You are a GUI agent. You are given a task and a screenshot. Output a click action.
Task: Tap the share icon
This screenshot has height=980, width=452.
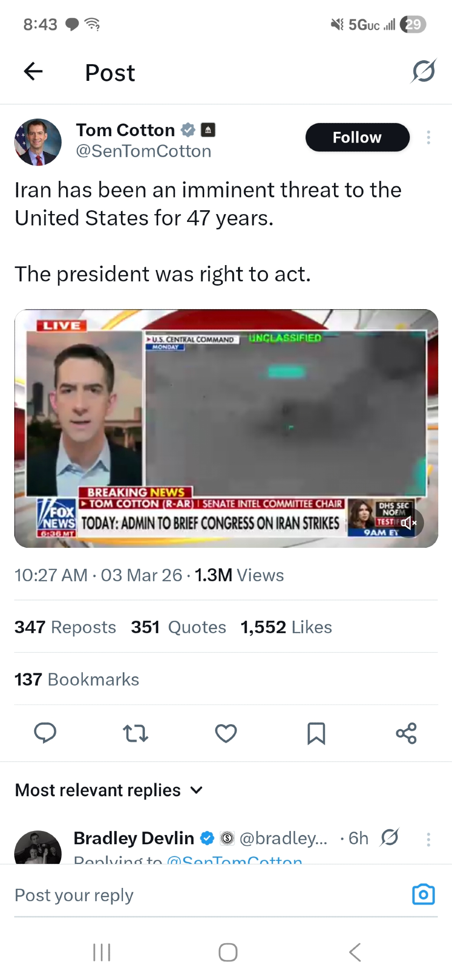pyautogui.click(x=406, y=733)
